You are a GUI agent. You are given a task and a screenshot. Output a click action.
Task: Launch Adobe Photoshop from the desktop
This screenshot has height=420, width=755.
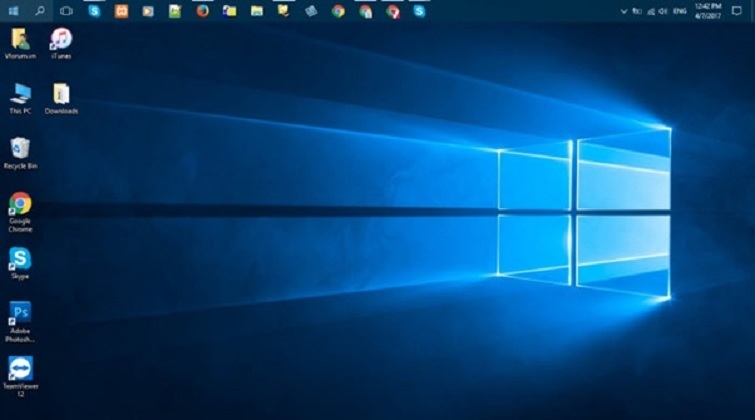(20, 313)
